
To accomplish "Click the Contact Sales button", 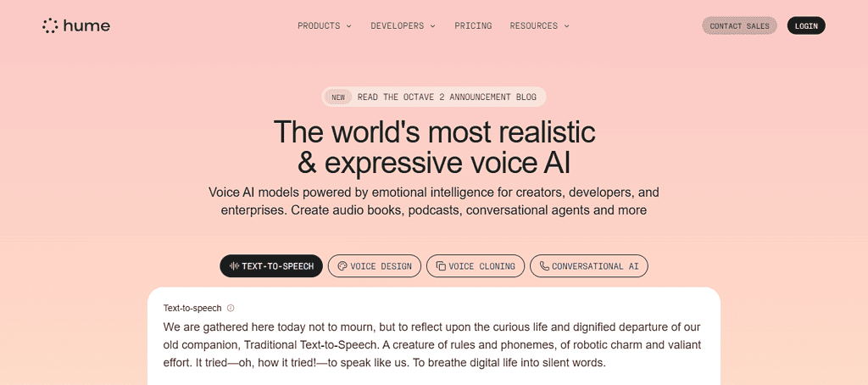I will click(x=739, y=25).
